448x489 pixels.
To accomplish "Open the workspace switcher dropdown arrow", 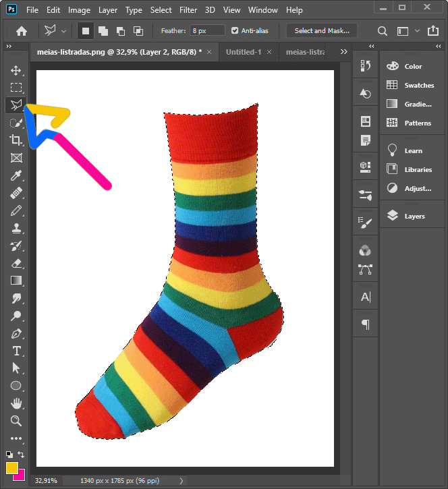I will [x=417, y=31].
